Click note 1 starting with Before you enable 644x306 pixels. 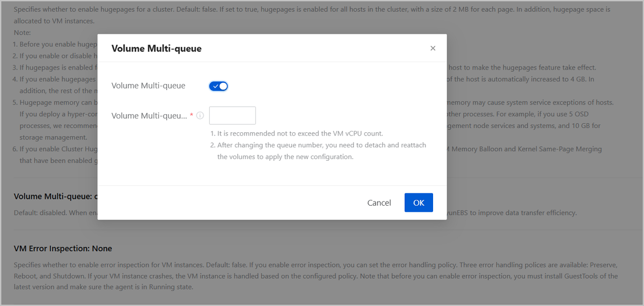pyautogui.click(x=54, y=44)
